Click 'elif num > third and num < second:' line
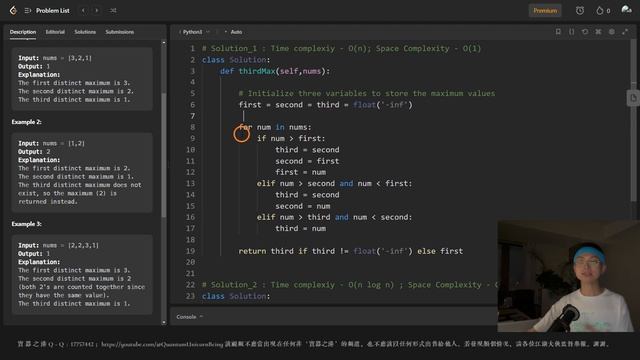 334,217
